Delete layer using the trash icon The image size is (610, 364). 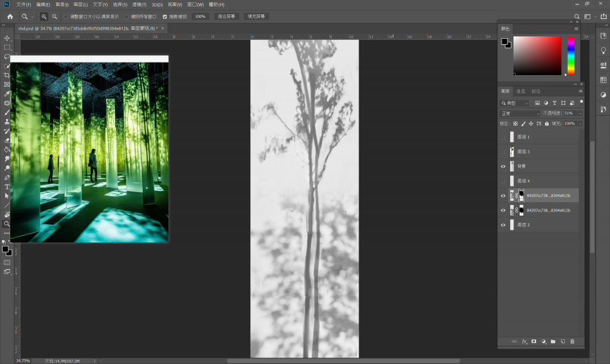tap(572, 341)
